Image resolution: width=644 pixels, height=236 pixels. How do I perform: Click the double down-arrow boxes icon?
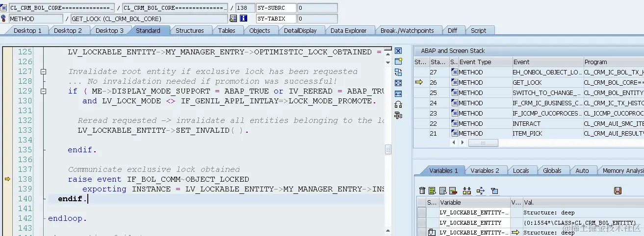[467, 190]
